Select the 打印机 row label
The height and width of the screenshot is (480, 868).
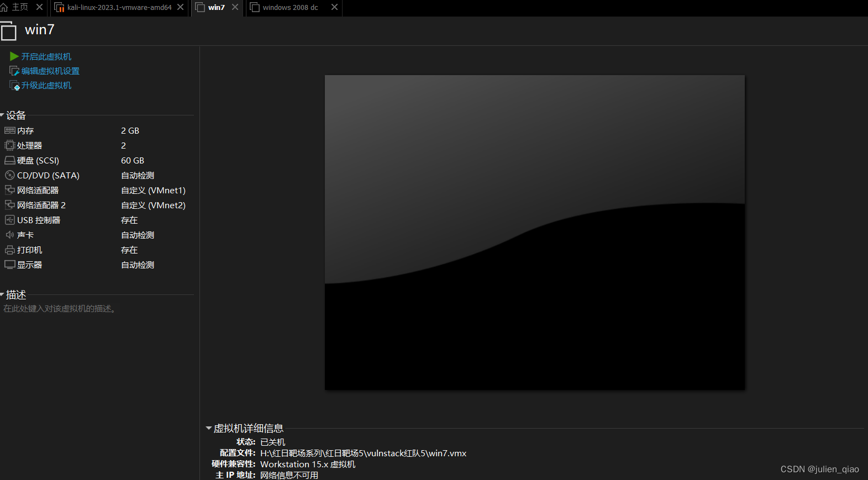coord(30,250)
